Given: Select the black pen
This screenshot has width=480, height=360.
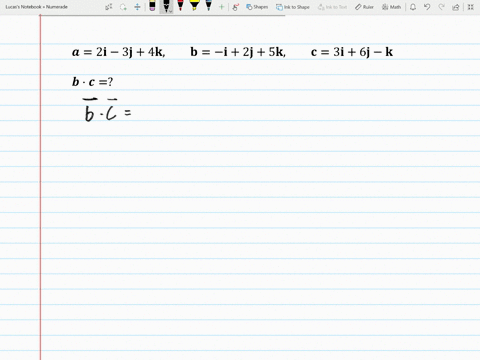Looking at the screenshot, I should tap(166, 6).
